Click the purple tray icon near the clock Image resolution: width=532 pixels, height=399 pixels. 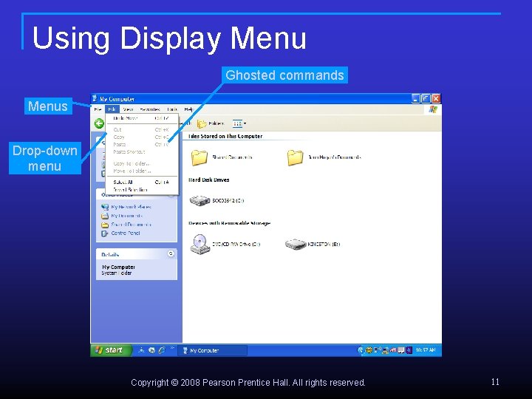pyautogui.click(x=409, y=350)
